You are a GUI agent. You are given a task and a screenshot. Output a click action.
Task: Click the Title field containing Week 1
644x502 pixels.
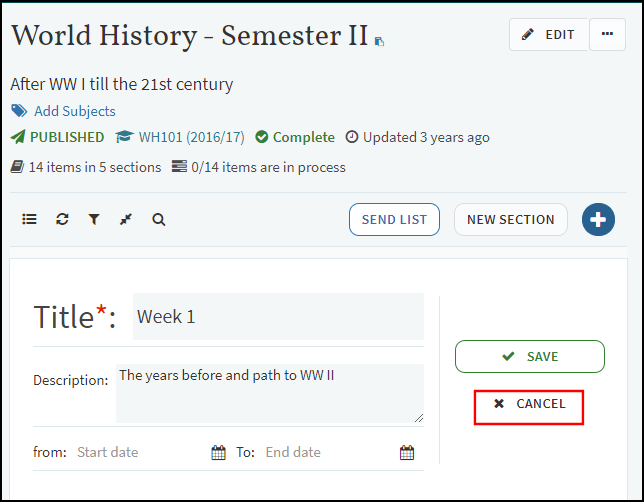coord(277,317)
